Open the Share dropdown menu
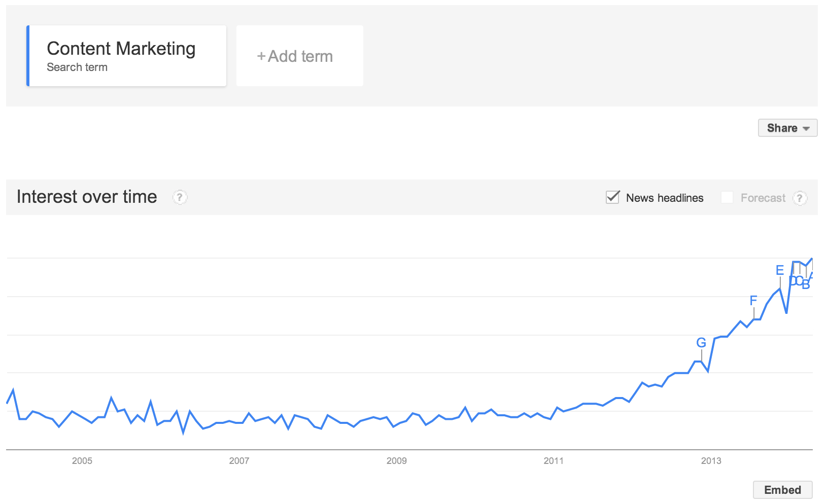827x504 pixels. 787,128
